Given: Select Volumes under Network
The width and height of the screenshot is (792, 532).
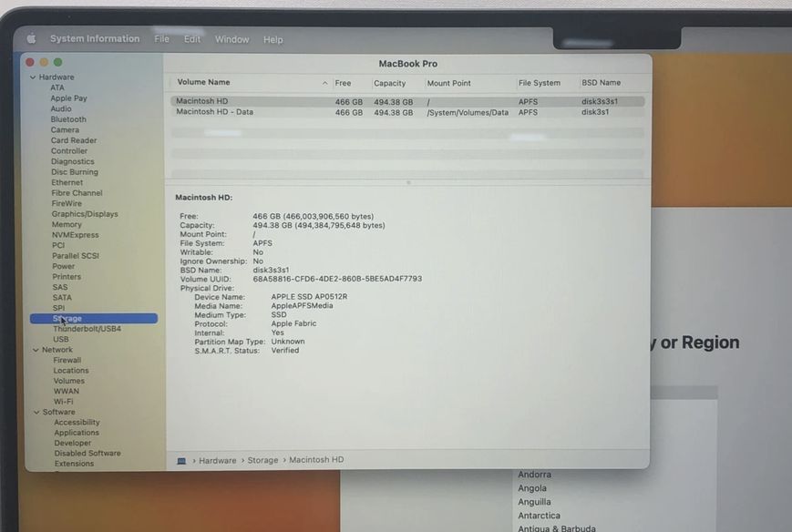Looking at the screenshot, I should pos(69,381).
